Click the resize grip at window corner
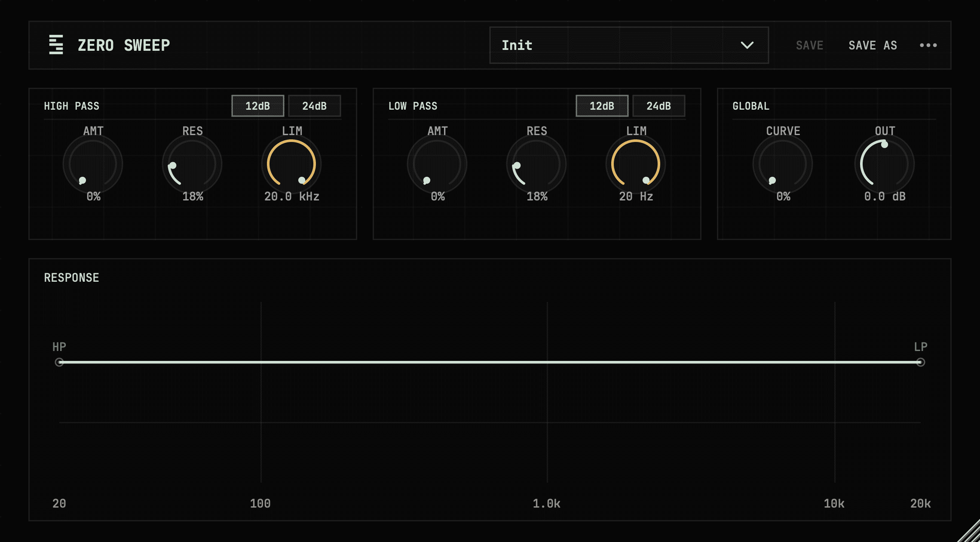 (x=969, y=531)
